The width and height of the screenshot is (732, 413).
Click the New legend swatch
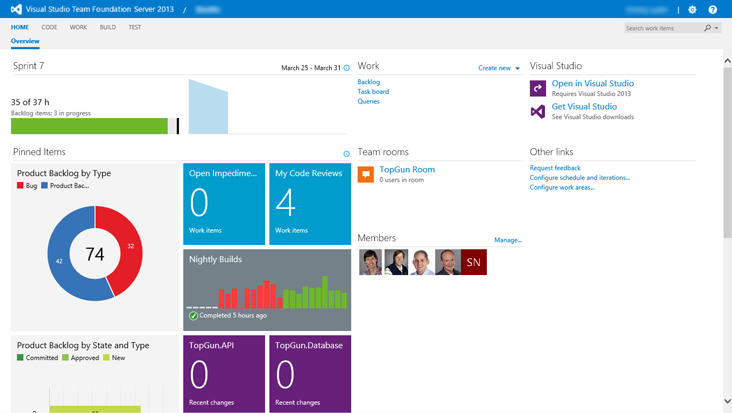click(x=106, y=357)
